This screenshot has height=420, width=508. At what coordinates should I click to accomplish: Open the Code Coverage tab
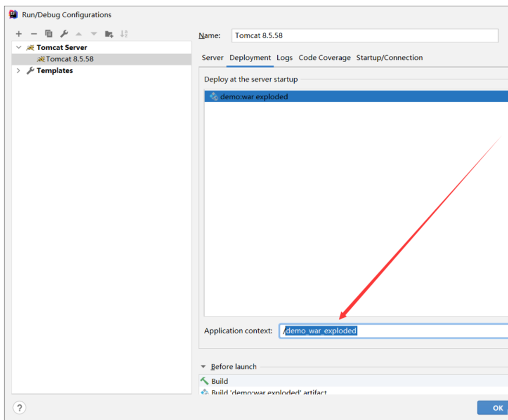pos(325,58)
